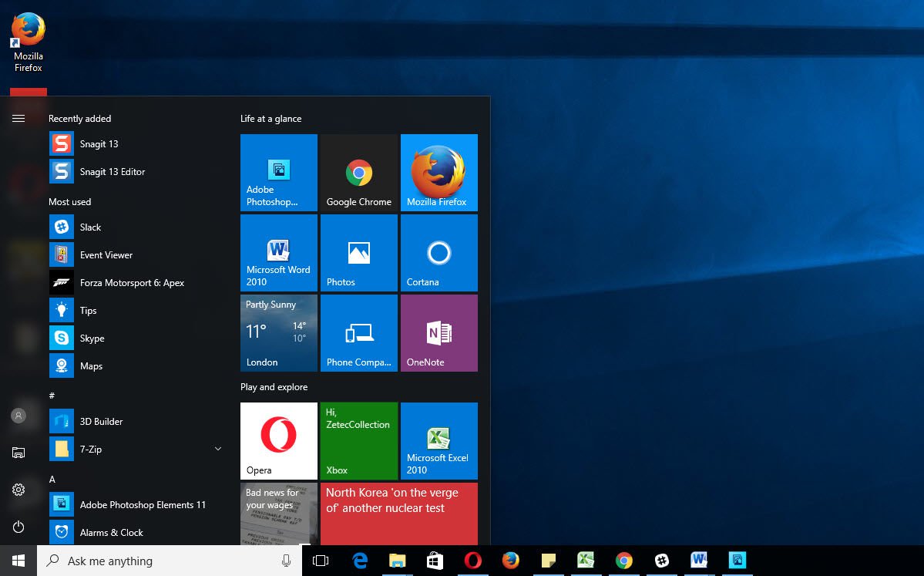The width and height of the screenshot is (924, 576).
Task: Launch the Mozilla Firefox tile in Start
Action: 438,173
